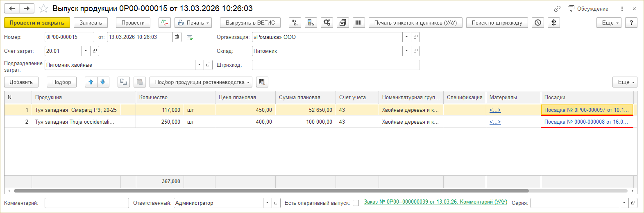Click the clock icon button
Image resolution: width=644 pixels, height=213 pixels.
(538, 23)
